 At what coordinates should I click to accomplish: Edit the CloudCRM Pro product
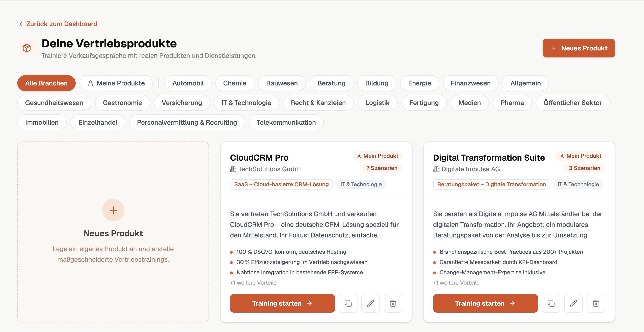(370, 303)
